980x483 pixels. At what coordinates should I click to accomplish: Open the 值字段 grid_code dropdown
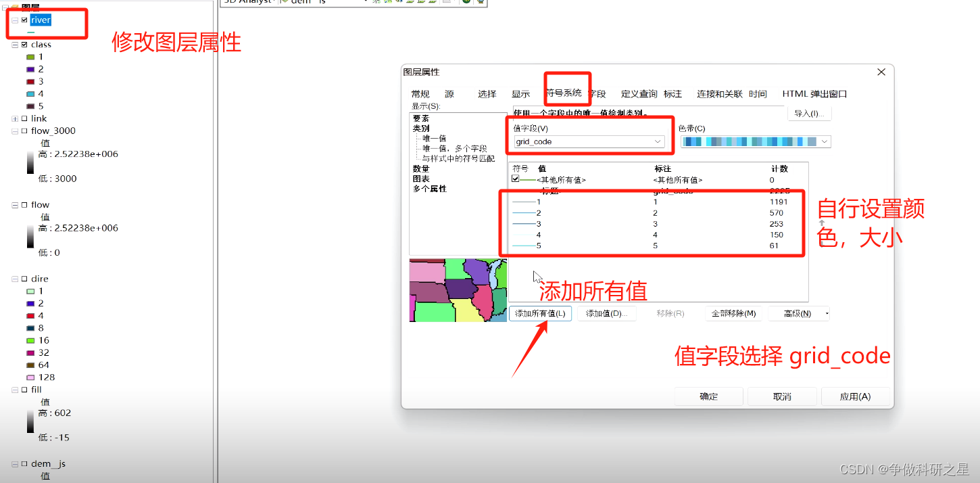657,141
